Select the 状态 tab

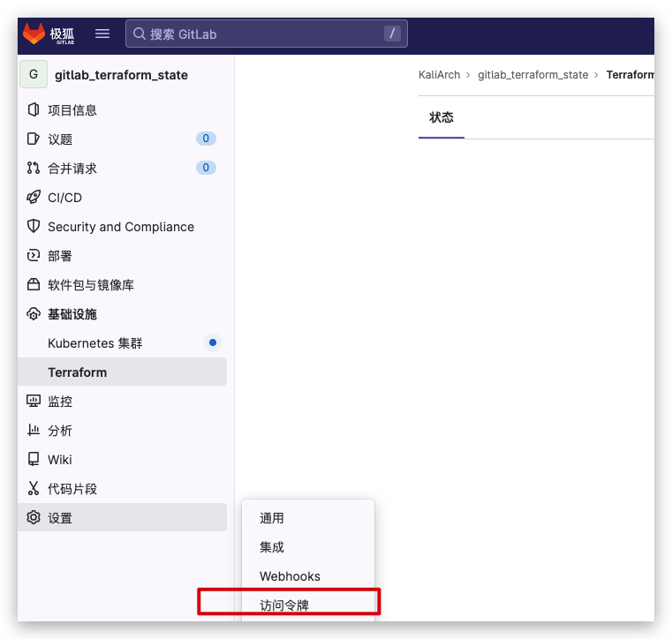coord(442,117)
